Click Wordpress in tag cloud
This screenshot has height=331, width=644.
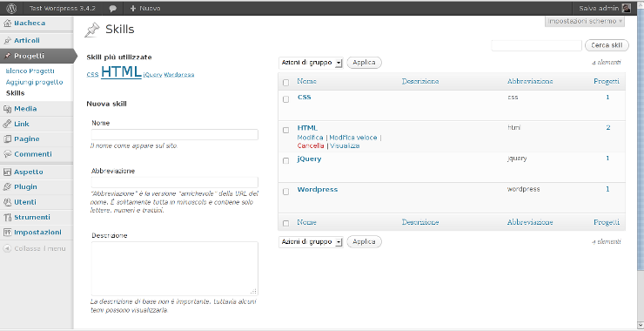pos(179,75)
